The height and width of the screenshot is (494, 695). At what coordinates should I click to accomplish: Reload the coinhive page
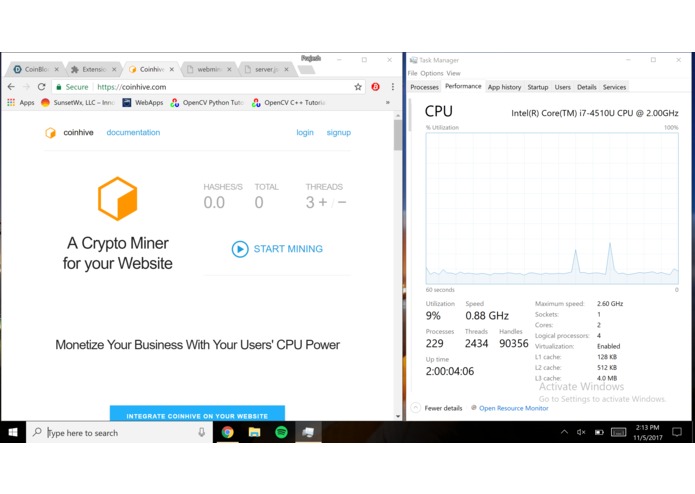42,87
